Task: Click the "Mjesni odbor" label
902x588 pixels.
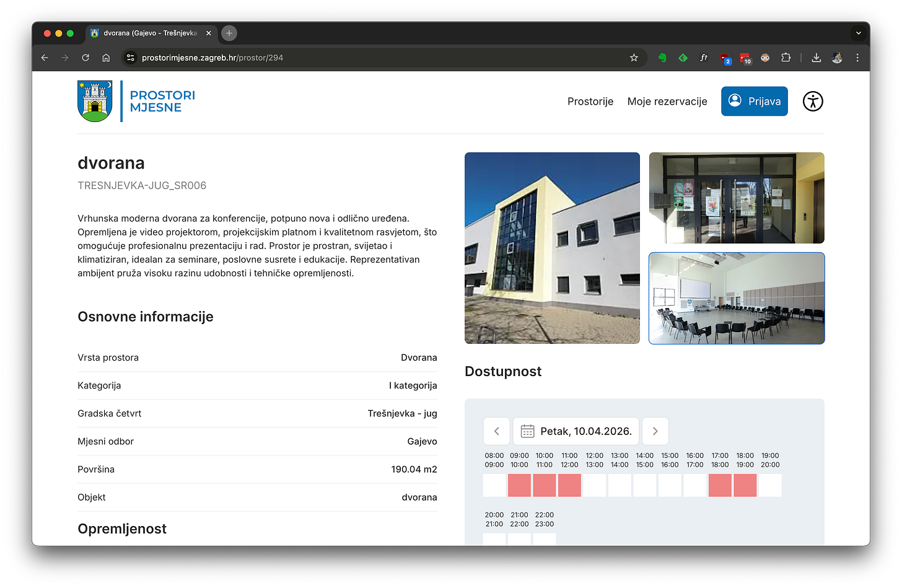Action: (106, 441)
